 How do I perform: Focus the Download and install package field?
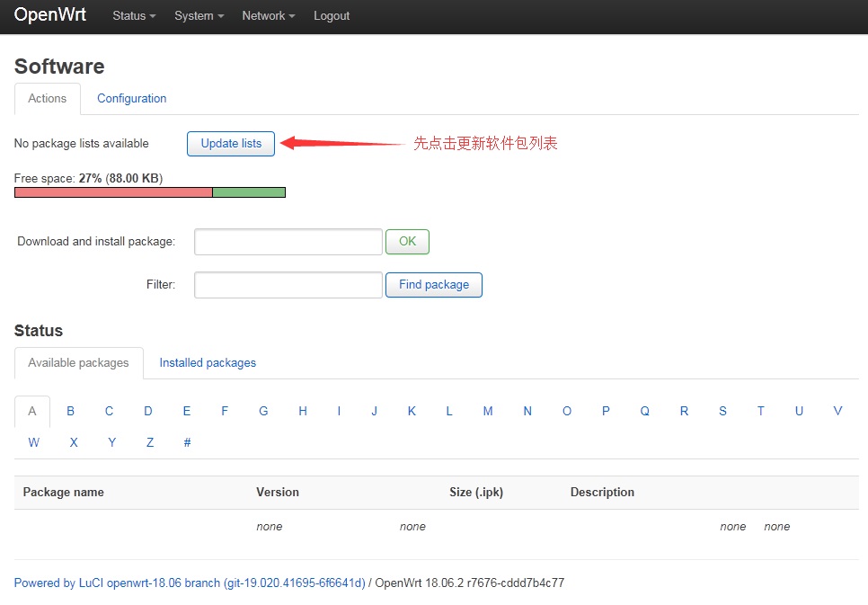pyautogui.click(x=288, y=242)
